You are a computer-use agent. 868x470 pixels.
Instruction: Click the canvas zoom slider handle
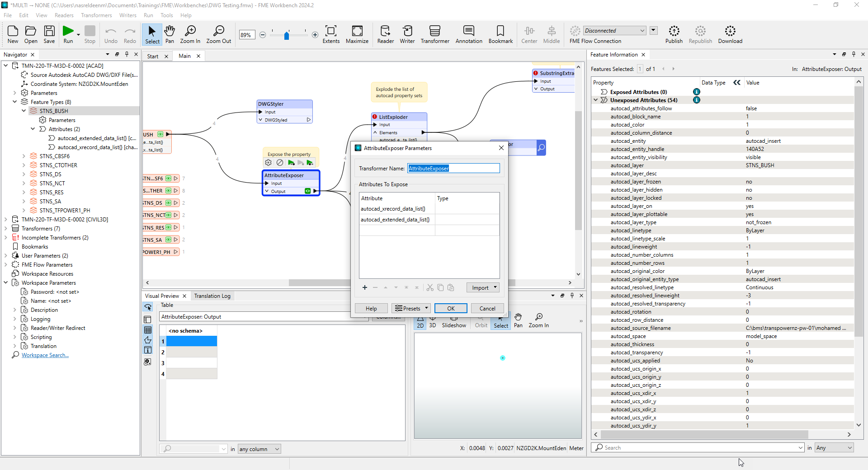click(x=287, y=35)
